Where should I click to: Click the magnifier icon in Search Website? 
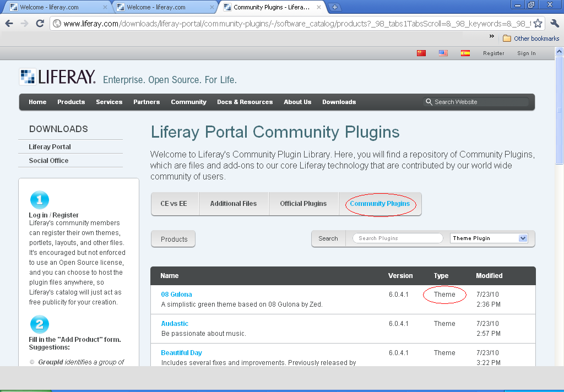pyautogui.click(x=429, y=102)
